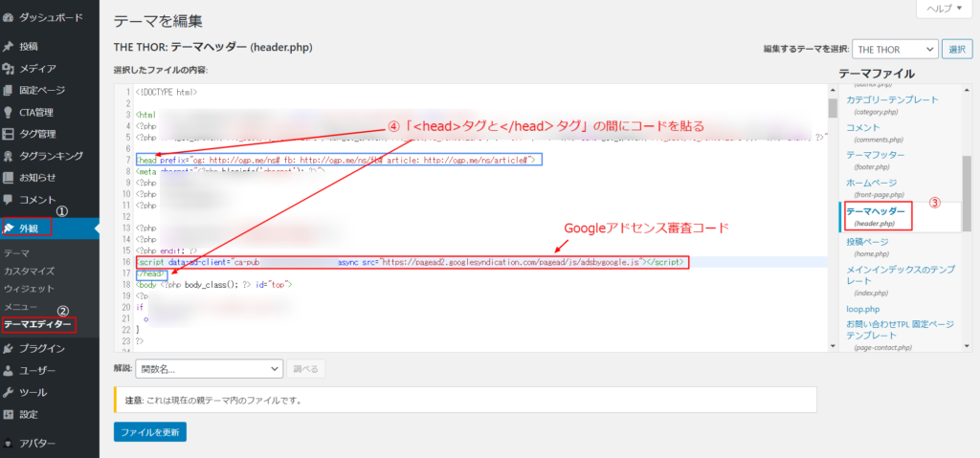Open ホームページ front-page.php file
This screenshot has height=458, width=980.
pos(875,188)
